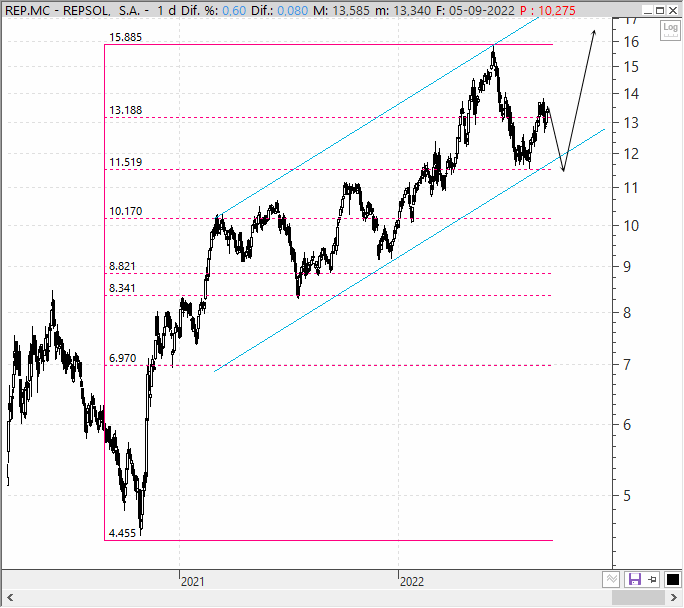The image size is (684, 608).
Task: Click the 2021 label on time axis
Action: pyautogui.click(x=192, y=581)
